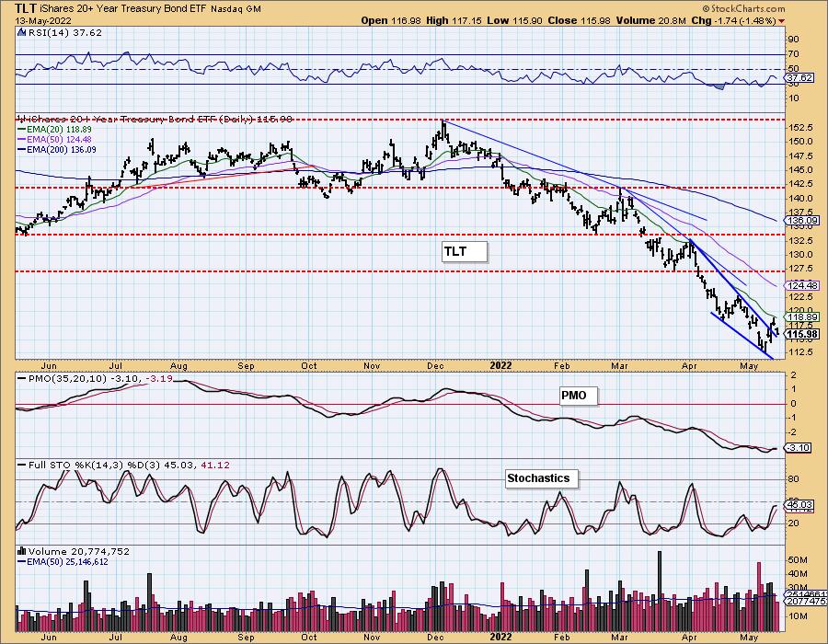Image resolution: width=828 pixels, height=644 pixels.
Task: Click the 112.5 price axis label
Action: (801, 352)
